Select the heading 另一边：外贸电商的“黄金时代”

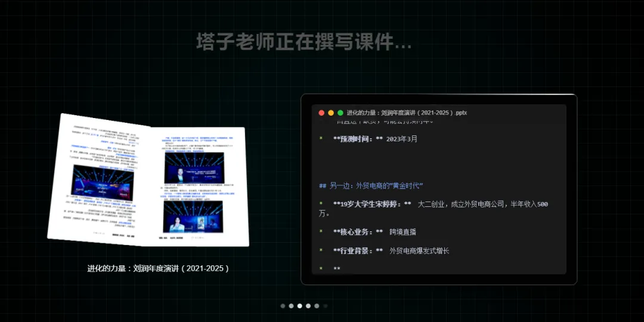[371, 185]
